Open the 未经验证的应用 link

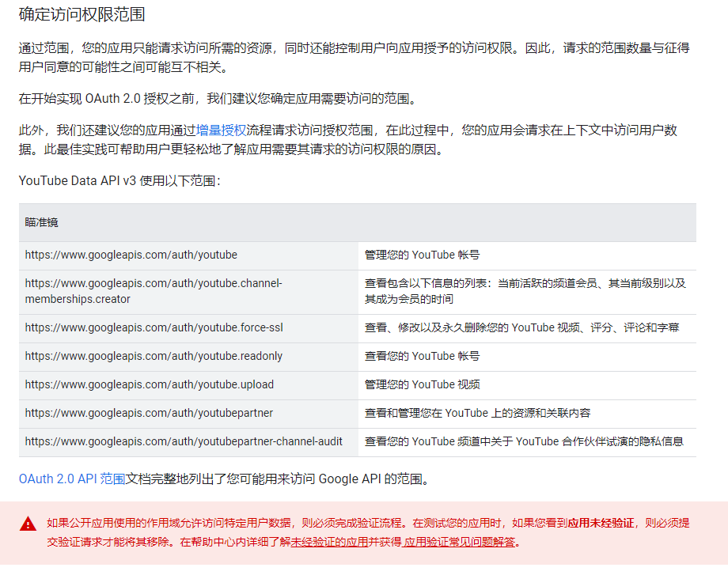(x=329, y=543)
